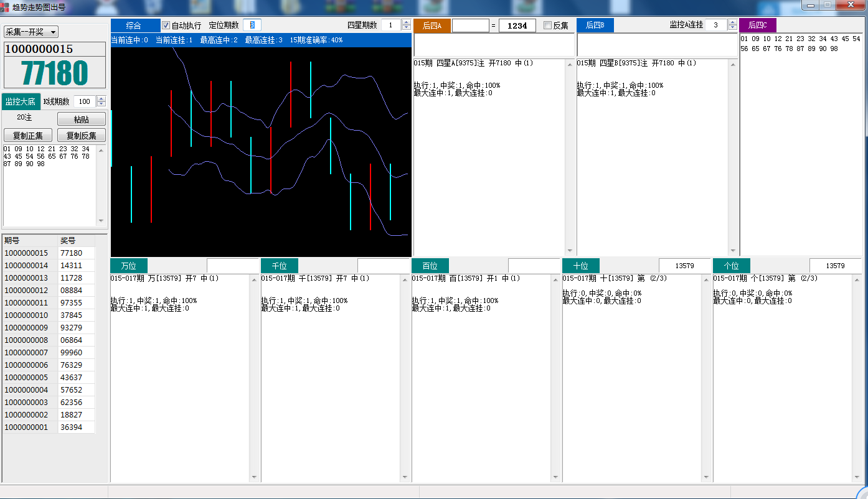Click the 13579 field beside 个位
868x499 pixels.
pyautogui.click(x=835, y=266)
